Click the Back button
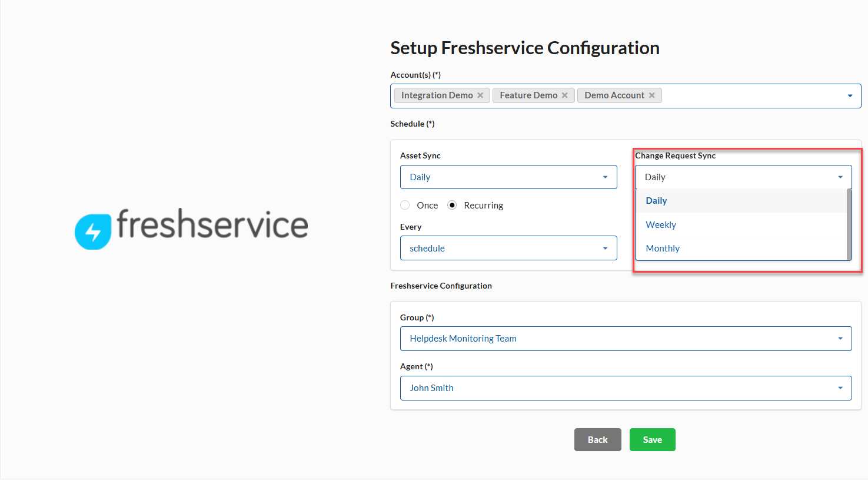868x480 pixels. click(597, 440)
